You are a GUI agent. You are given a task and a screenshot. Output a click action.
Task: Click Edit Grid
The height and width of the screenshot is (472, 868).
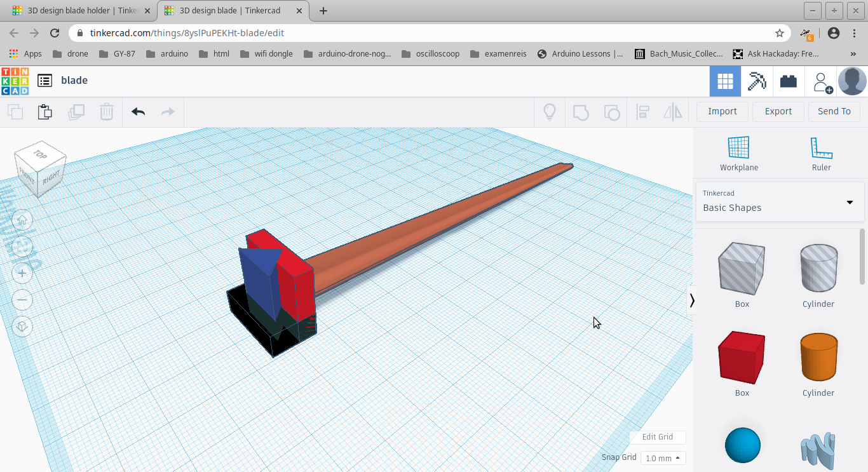click(x=657, y=437)
